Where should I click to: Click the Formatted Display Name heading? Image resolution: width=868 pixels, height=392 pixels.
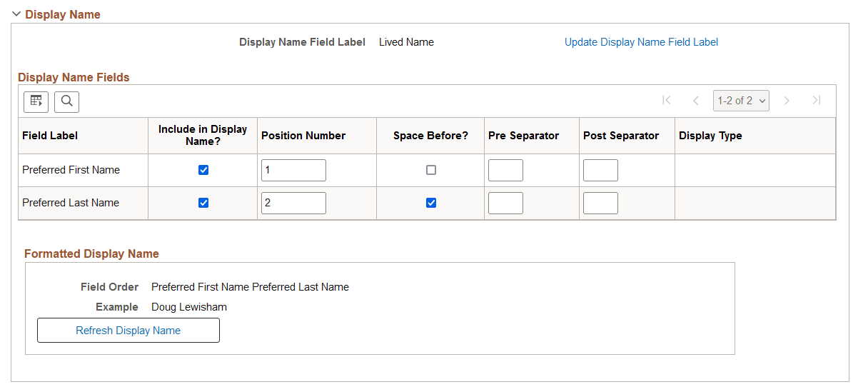(91, 253)
